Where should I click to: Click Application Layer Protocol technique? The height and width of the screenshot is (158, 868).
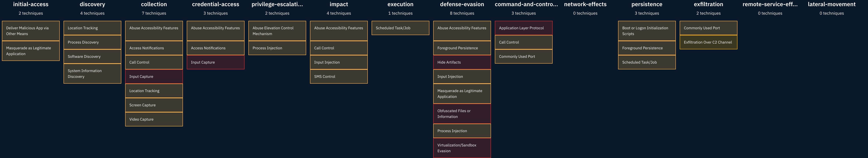tap(523, 28)
